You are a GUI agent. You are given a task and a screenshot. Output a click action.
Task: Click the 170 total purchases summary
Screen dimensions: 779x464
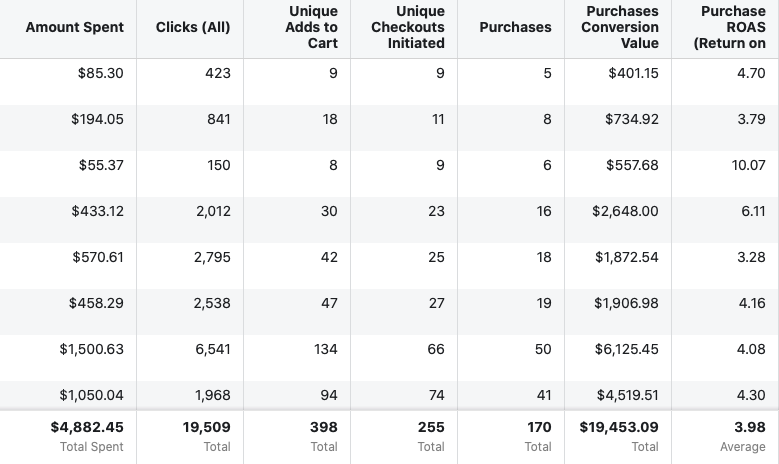coord(538,427)
